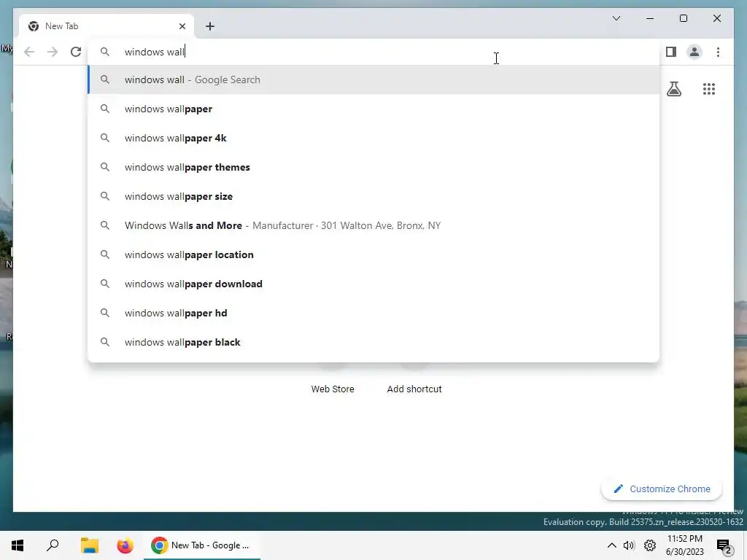Choose 'windows wallpaper location' suggestion
This screenshot has width=747, height=560.
point(373,254)
